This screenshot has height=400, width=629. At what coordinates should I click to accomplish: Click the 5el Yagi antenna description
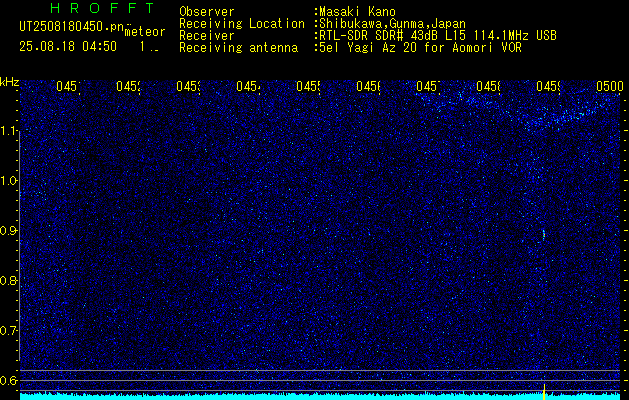420,48
